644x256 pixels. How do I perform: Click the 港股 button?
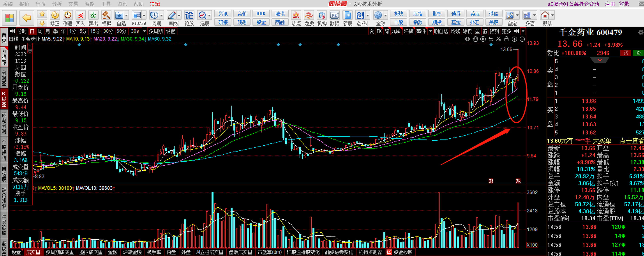494,14
